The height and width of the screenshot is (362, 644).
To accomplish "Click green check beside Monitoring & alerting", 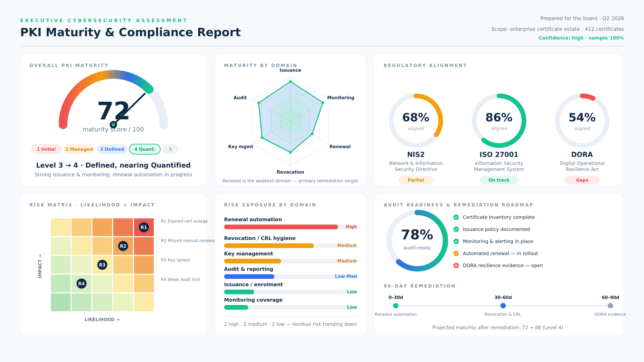I will (456, 241).
